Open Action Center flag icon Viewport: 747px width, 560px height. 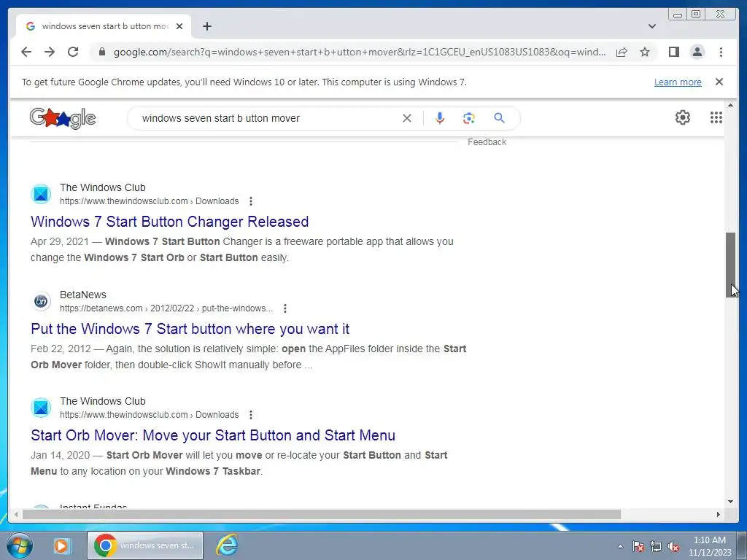click(x=638, y=547)
